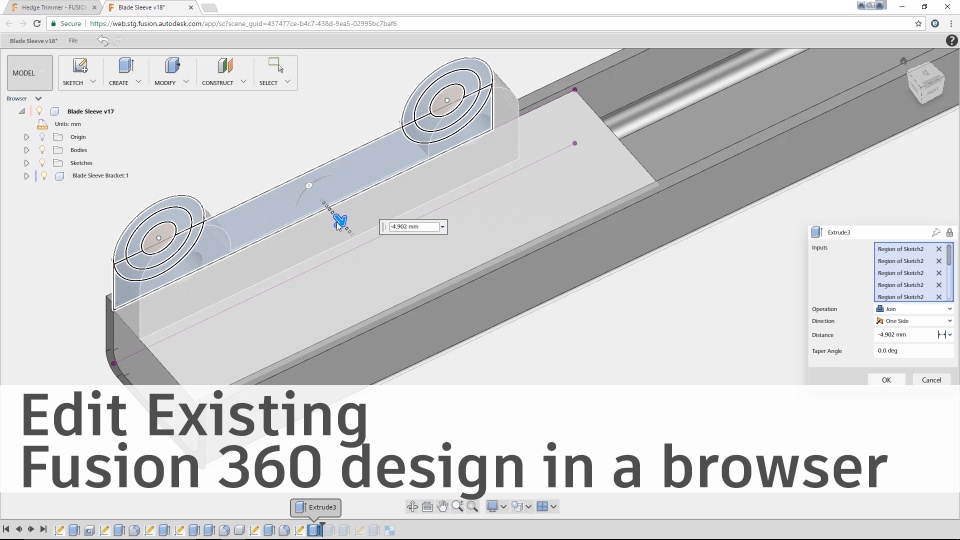Collapse the Browser panel chevron
Viewport: 960px width, 540px height.
coord(38,99)
